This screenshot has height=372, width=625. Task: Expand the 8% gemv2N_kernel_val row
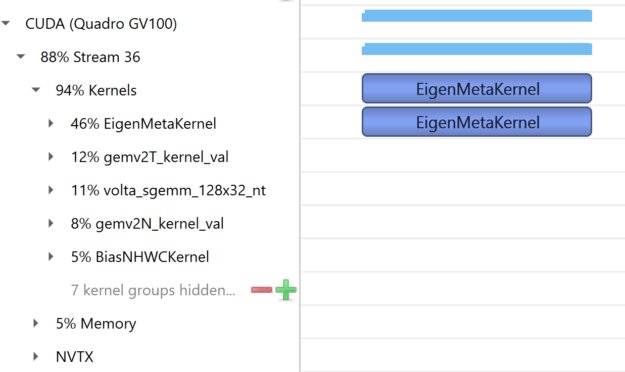[51, 223]
